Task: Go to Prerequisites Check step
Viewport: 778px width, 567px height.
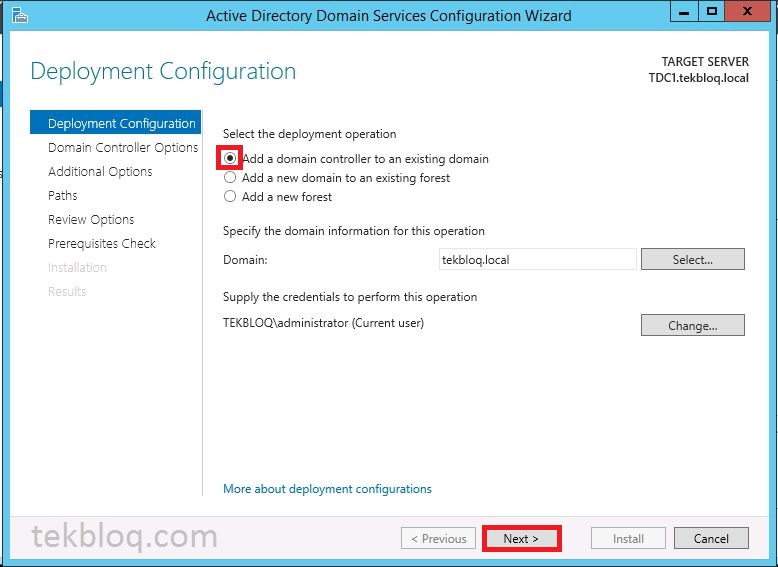Action: coord(102,244)
